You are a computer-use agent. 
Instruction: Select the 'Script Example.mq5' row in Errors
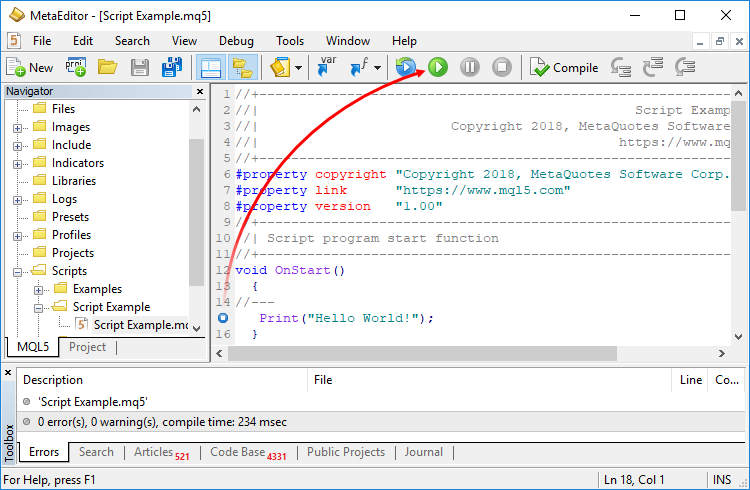click(382, 402)
